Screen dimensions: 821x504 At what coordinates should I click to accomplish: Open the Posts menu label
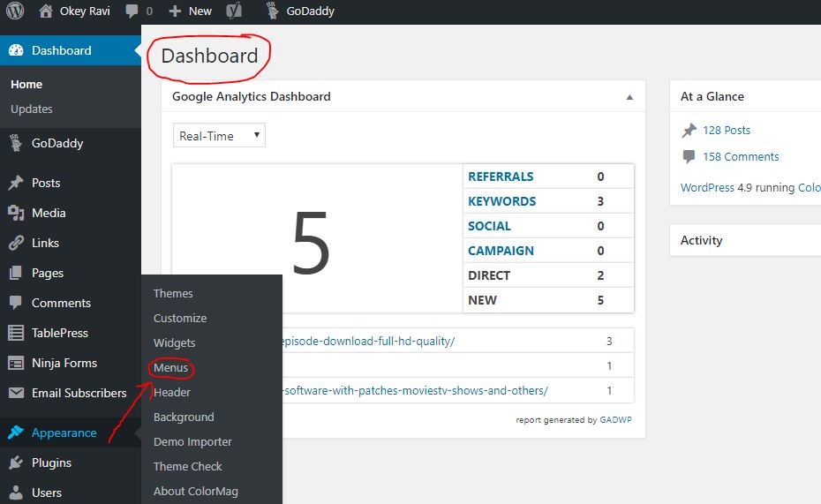pyautogui.click(x=46, y=183)
